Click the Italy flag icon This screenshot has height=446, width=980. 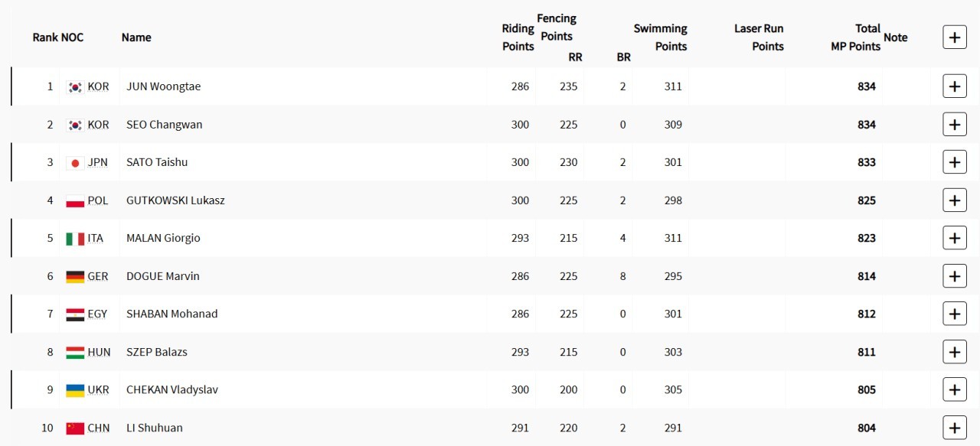75,239
